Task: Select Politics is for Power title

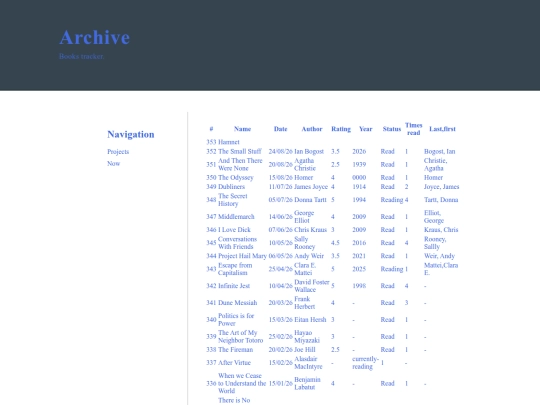Action: [x=236, y=320]
